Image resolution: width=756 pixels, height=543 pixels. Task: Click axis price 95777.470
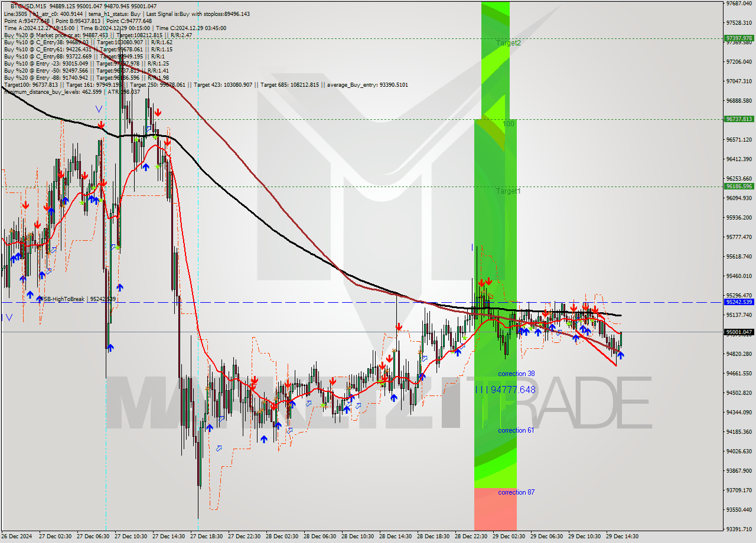click(x=739, y=237)
